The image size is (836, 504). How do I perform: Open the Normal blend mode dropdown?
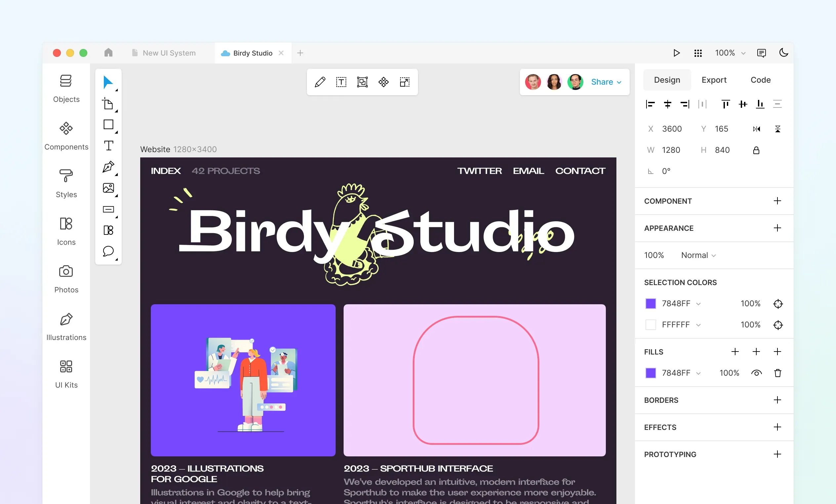tap(698, 255)
